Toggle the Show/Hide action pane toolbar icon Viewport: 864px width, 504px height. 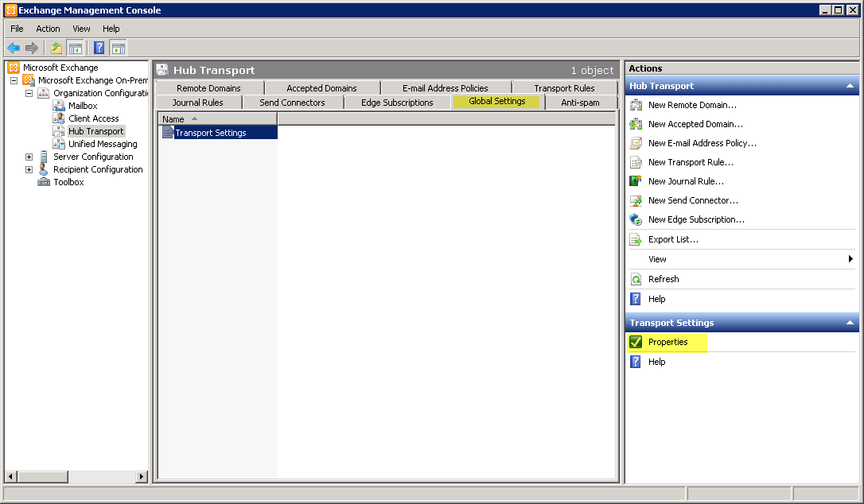(118, 48)
